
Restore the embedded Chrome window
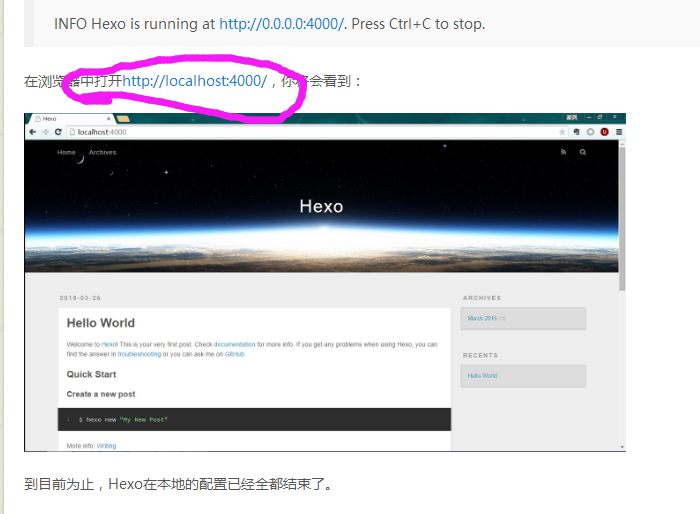point(600,117)
